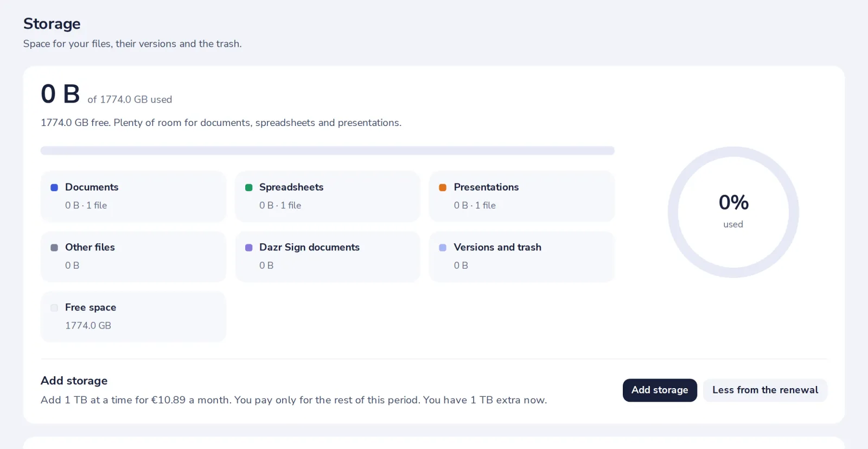Click '0 B · 1 file' under Documents
868x449 pixels.
coord(86,205)
